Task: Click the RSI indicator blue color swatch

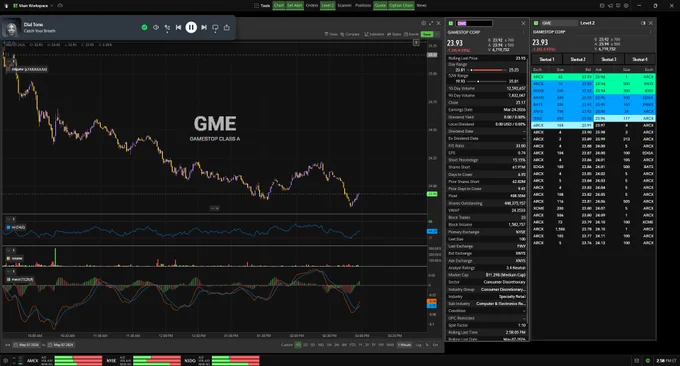Action: coord(8,227)
